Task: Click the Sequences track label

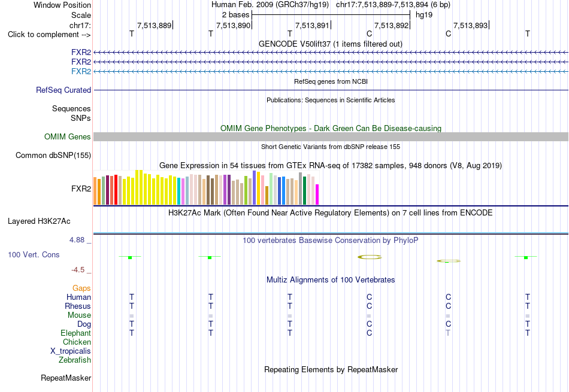Action: pyautogui.click(x=71, y=108)
